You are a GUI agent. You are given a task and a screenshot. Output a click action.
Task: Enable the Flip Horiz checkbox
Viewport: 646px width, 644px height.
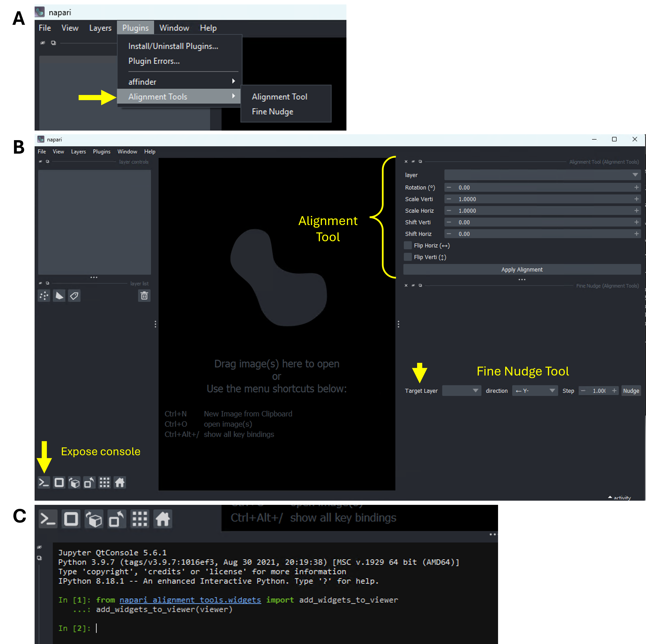(x=408, y=245)
